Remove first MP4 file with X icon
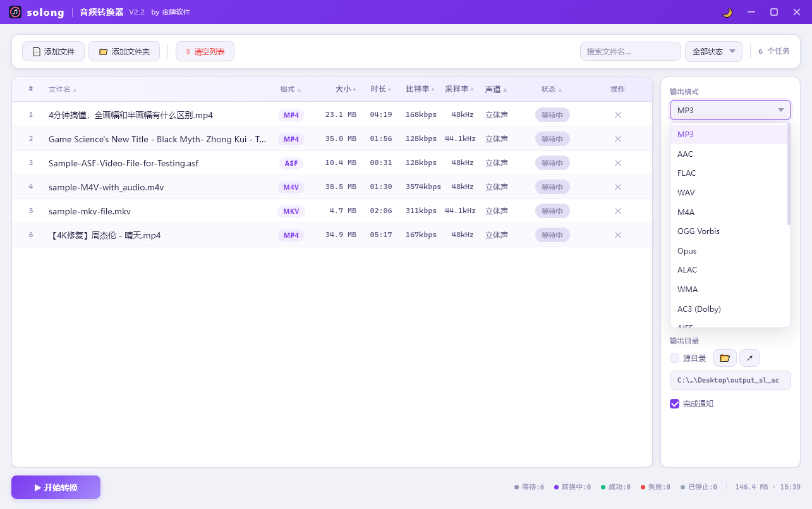The height and width of the screenshot is (509, 812). (x=618, y=115)
